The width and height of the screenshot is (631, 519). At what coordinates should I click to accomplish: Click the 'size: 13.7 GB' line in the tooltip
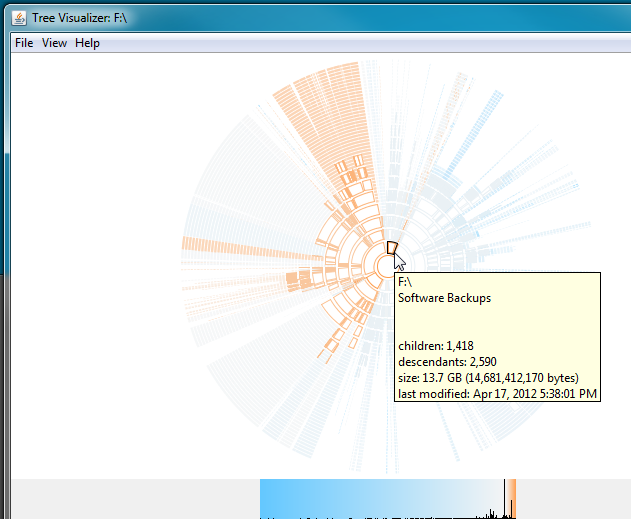click(x=488, y=378)
